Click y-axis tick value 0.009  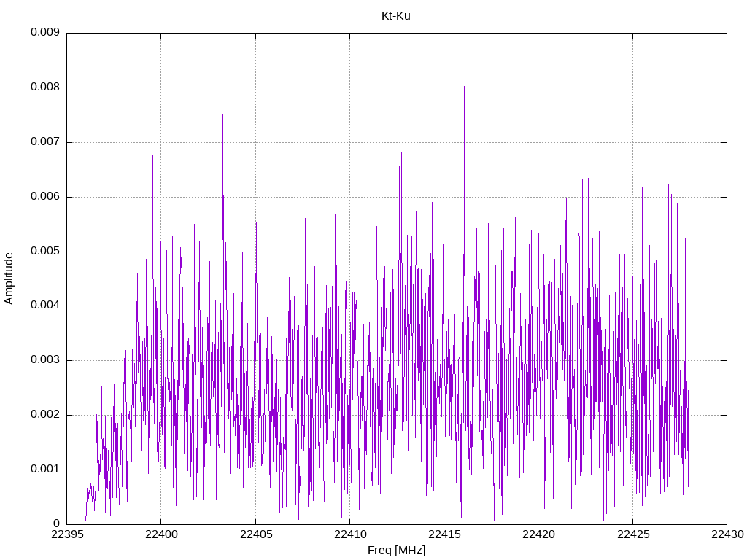tap(45, 32)
